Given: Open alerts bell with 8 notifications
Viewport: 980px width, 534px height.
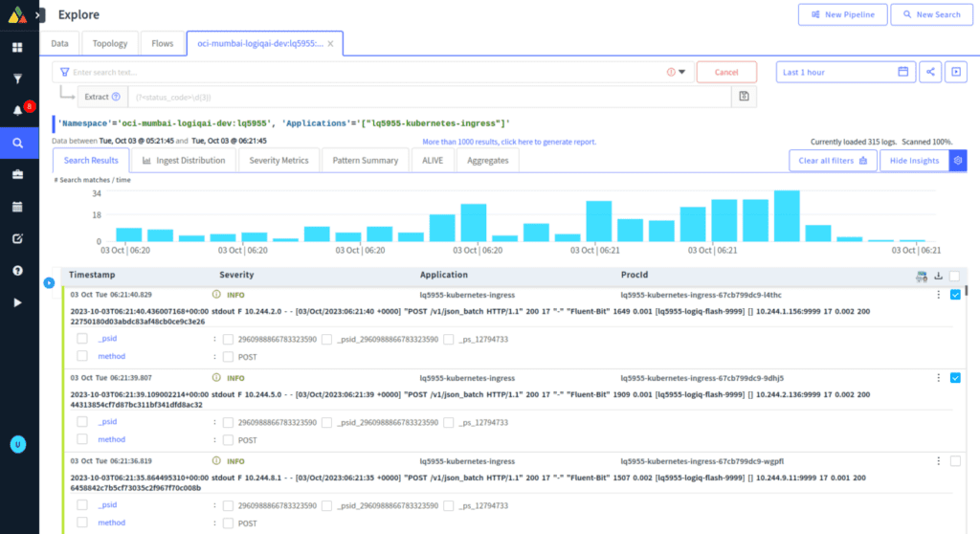Looking at the screenshot, I should click(17, 111).
